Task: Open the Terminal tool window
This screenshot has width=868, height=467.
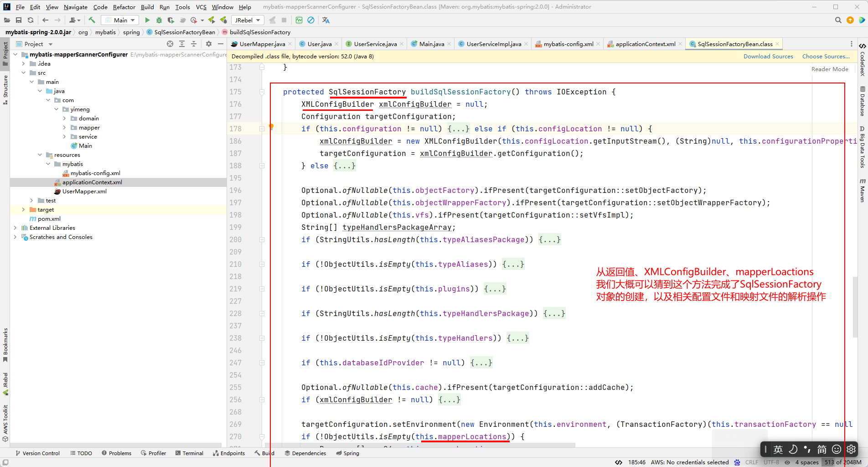Action: point(189,453)
